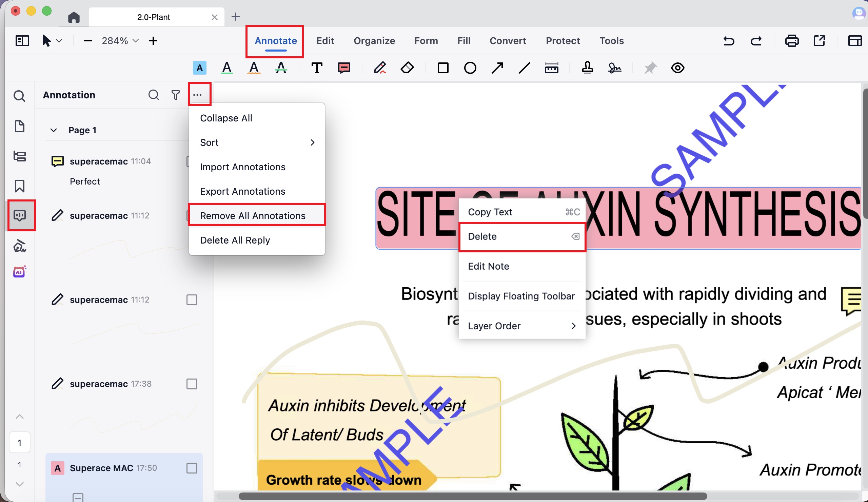Choose Export Annotations
This screenshot has height=502, width=868.
257,191
